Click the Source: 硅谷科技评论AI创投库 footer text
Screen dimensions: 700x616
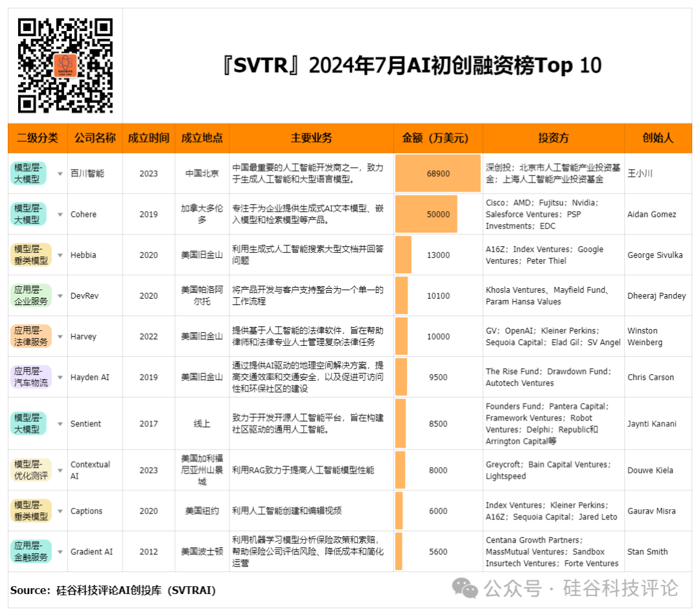(x=113, y=591)
